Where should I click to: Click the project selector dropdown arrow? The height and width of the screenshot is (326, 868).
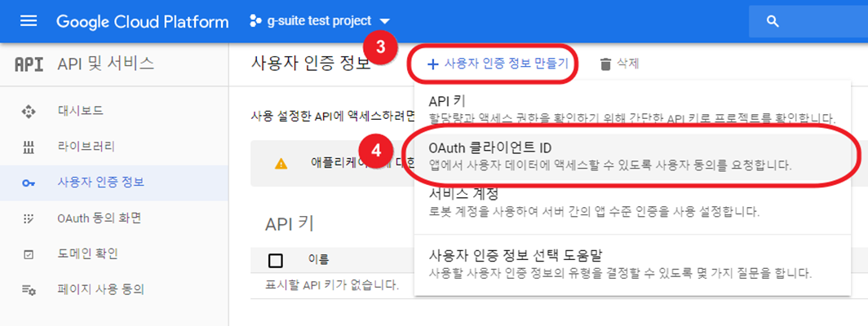point(385,22)
